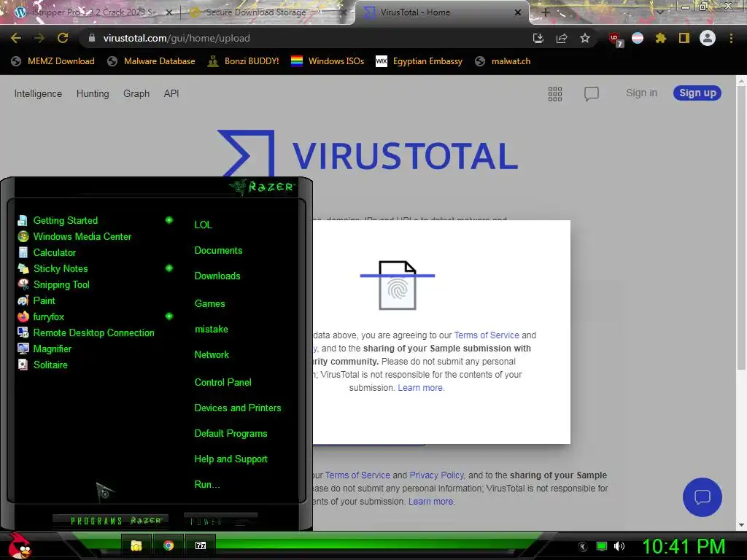The height and width of the screenshot is (560, 747).
Task: Expand Sticky Notes jump list arrow
Action: pyautogui.click(x=169, y=268)
